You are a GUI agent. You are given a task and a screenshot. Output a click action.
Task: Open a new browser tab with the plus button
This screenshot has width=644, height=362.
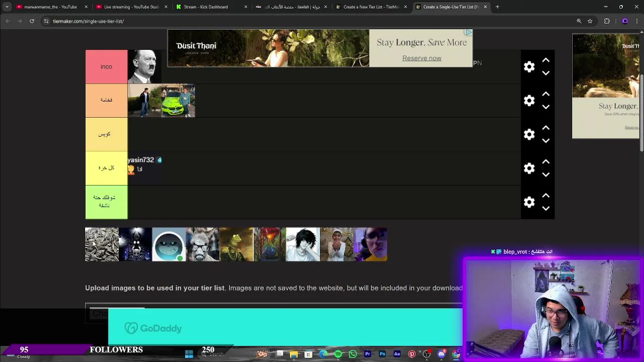497,7
